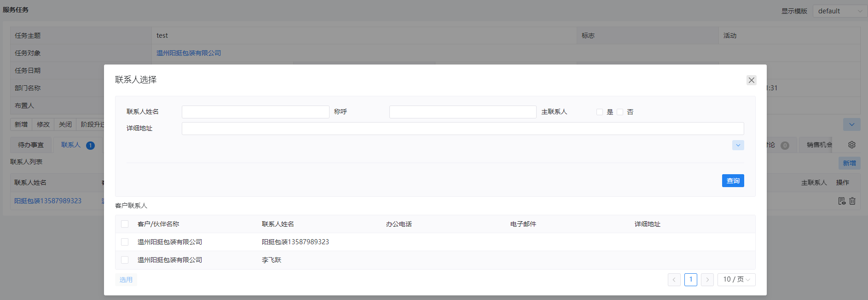Viewport: 868px width, 300px height.
Task: Check the 是 main contact checkbox
Action: tap(600, 112)
